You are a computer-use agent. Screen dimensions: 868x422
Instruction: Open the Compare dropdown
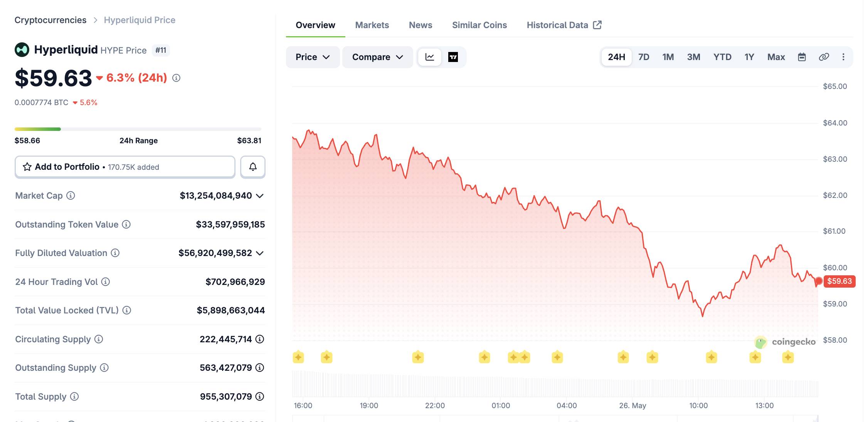(377, 57)
